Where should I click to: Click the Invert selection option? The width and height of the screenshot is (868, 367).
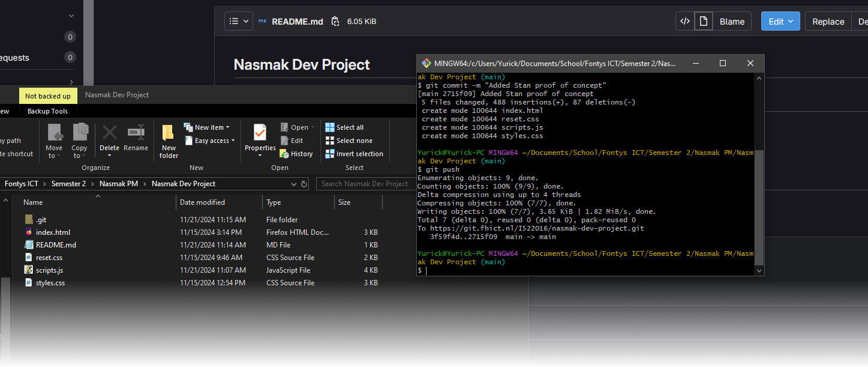click(354, 154)
